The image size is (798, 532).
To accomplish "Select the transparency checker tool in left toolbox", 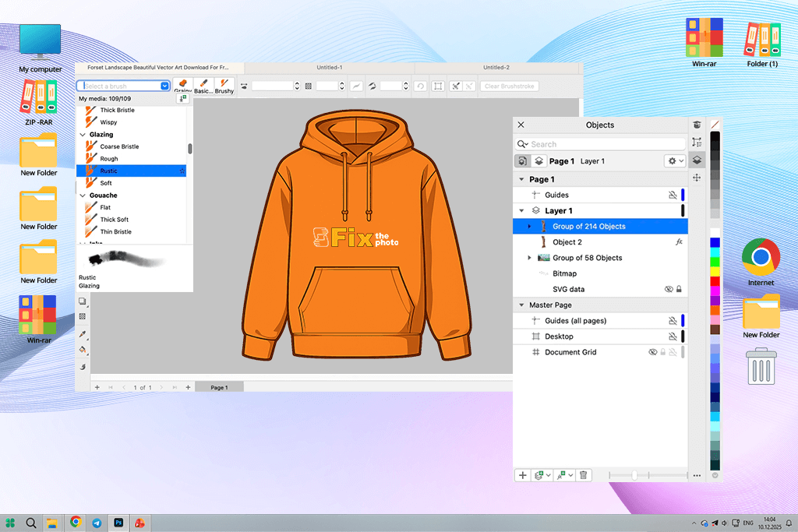I will point(83,316).
